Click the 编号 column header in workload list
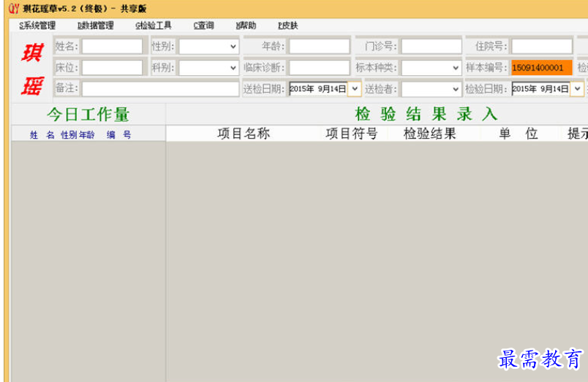This screenshot has height=382, width=588. [x=119, y=135]
